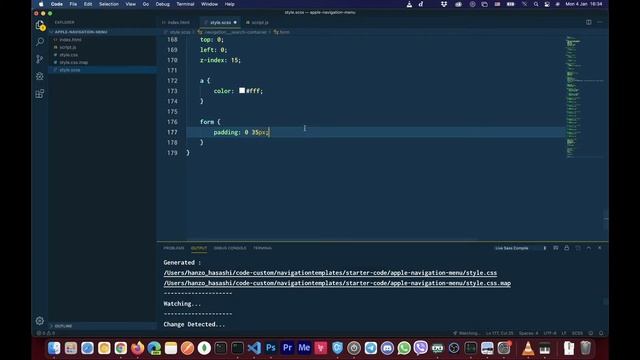Open the Terminal menu in the menu bar
This screenshot has height=360, width=640.
click(x=185, y=4)
